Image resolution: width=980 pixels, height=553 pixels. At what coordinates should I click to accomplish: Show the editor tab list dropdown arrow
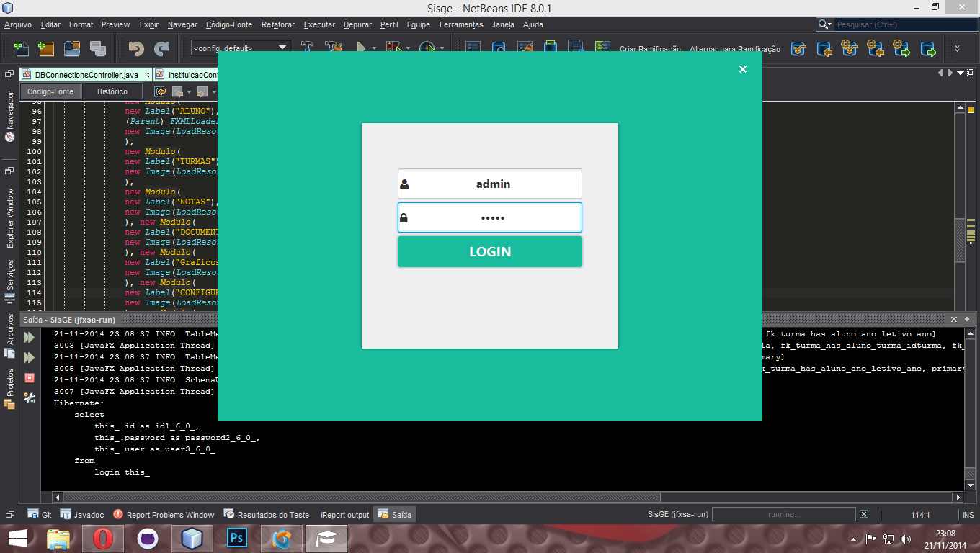point(961,73)
